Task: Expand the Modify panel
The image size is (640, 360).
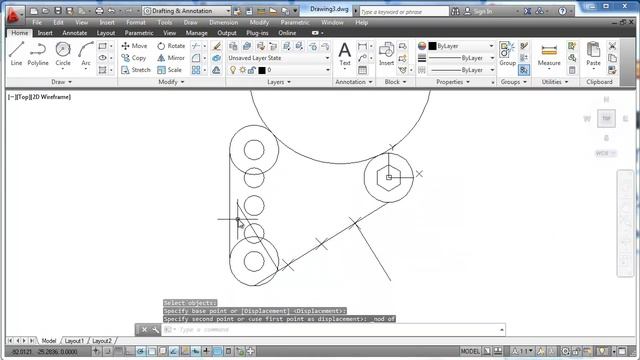Action: click(x=171, y=82)
